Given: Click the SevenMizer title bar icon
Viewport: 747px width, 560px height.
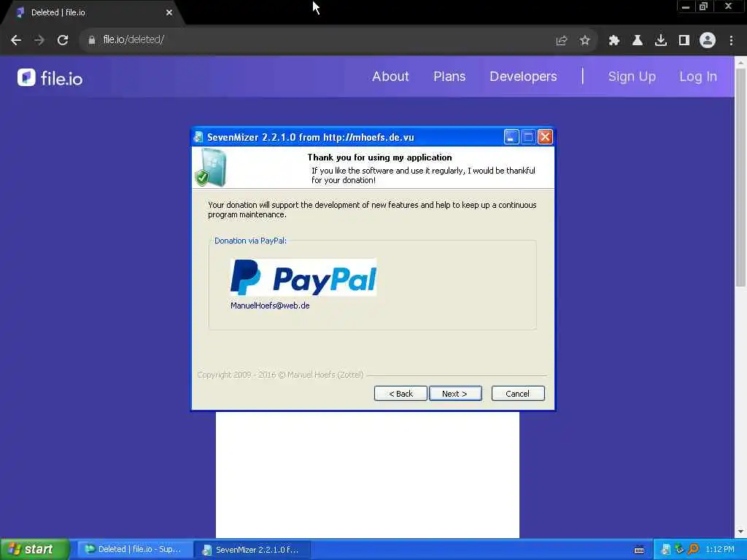Looking at the screenshot, I should coord(198,137).
